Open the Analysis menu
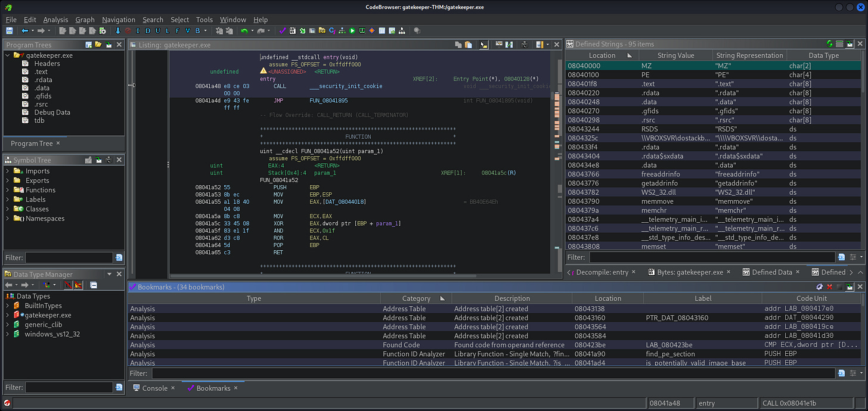The width and height of the screenshot is (868, 411). point(55,20)
